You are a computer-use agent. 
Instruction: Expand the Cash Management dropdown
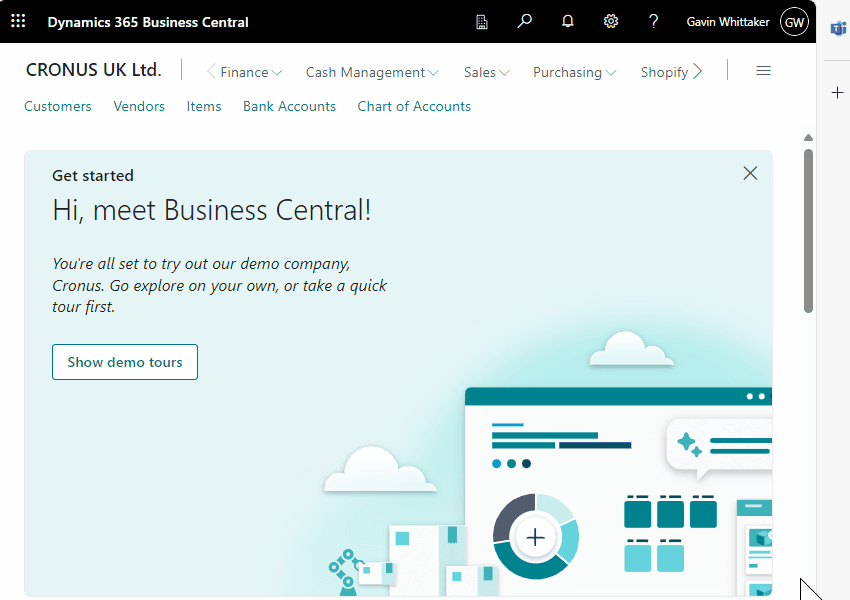point(372,72)
